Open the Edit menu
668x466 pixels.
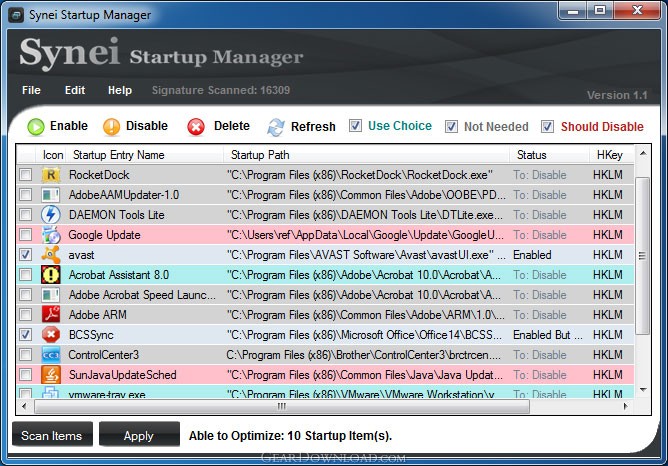click(x=75, y=90)
